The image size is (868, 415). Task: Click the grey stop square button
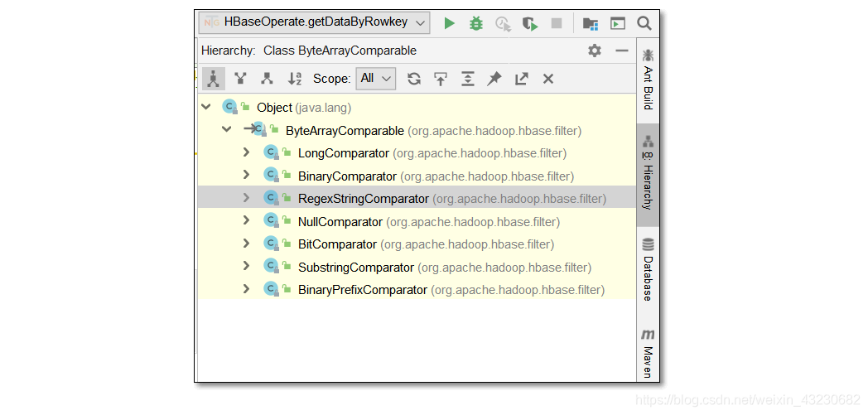coord(557,23)
